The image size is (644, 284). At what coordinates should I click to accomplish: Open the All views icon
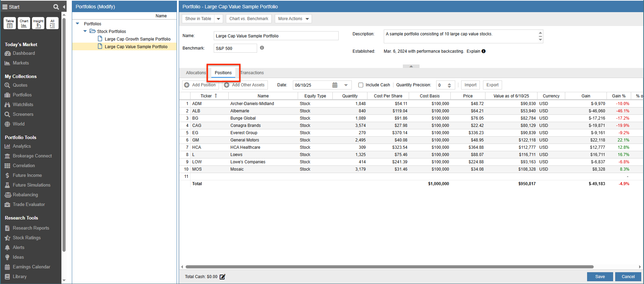coord(52,23)
